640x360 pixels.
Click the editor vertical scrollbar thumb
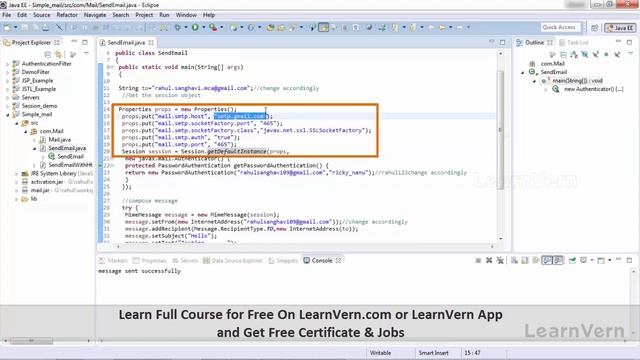pyautogui.click(x=501, y=131)
